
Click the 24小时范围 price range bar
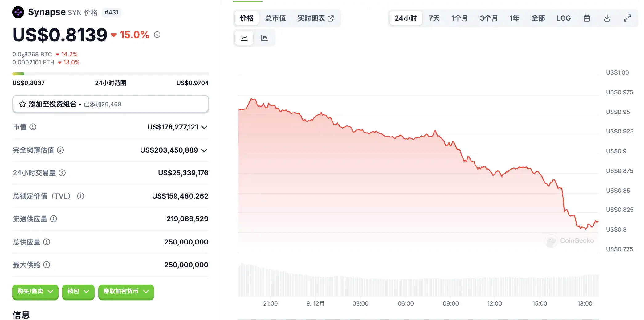pyautogui.click(x=110, y=74)
